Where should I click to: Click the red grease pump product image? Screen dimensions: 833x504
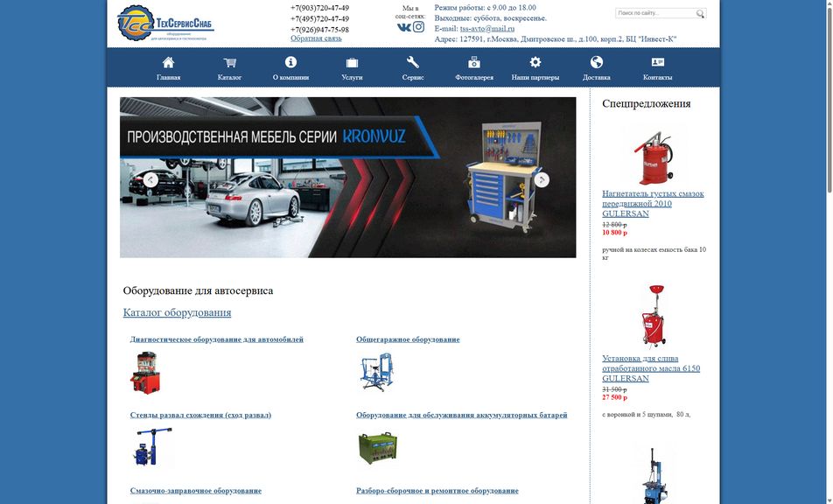pyautogui.click(x=653, y=156)
